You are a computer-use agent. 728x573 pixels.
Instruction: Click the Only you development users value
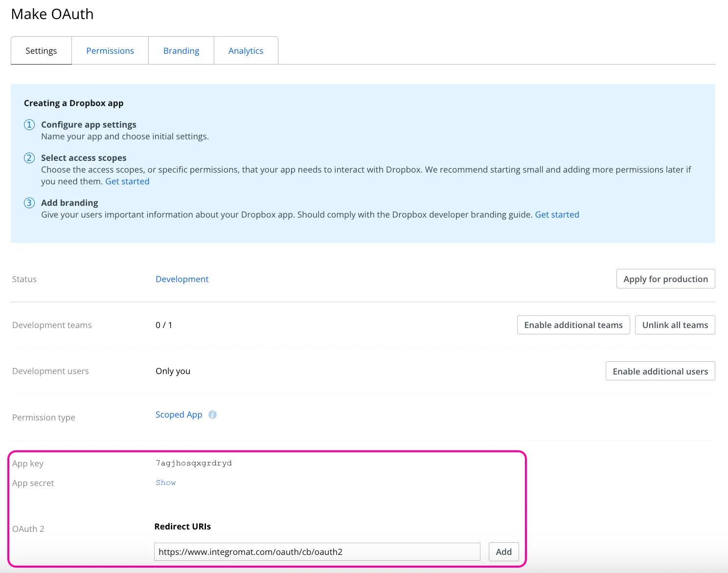(173, 371)
